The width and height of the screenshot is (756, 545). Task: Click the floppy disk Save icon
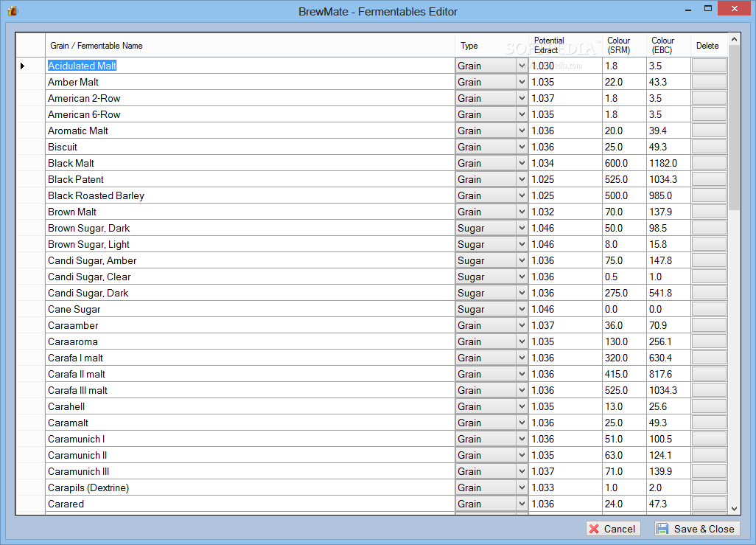coord(662,529)
